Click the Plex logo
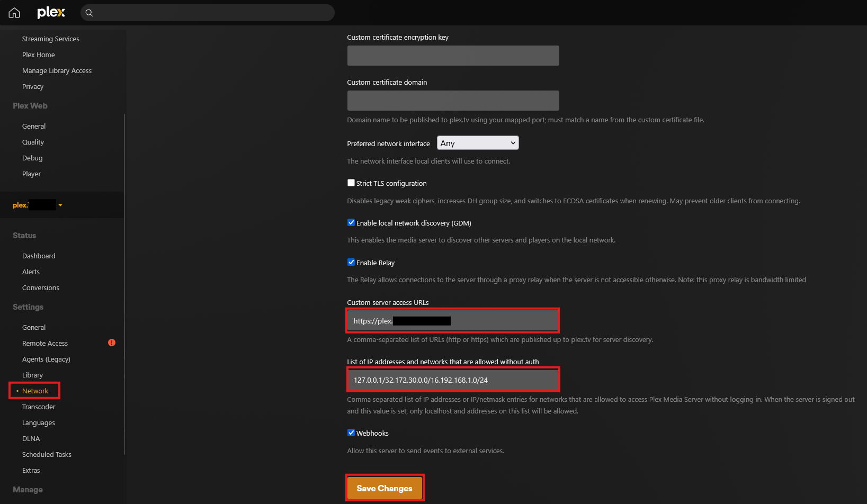Viewport: 867px width, 504px height. coord(51,12)
